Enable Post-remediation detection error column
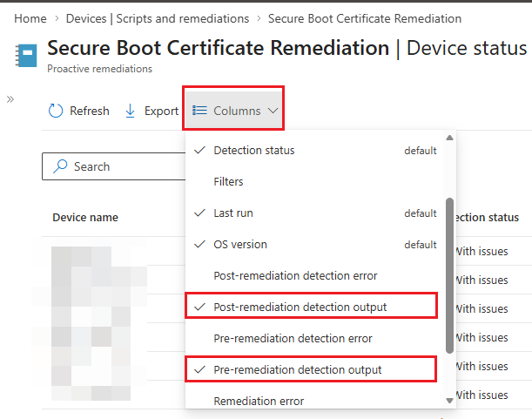 pos(295,276)
